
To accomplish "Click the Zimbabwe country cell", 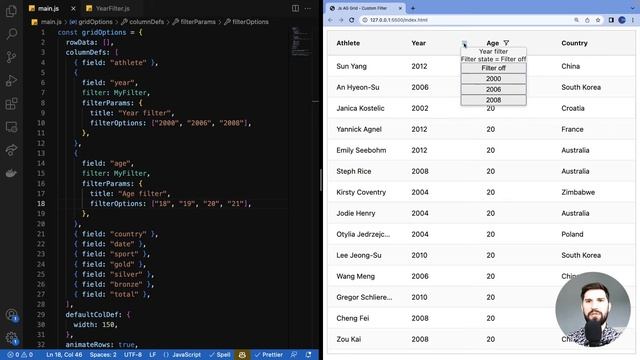I will pyautogui.click(x=578, y=192).
